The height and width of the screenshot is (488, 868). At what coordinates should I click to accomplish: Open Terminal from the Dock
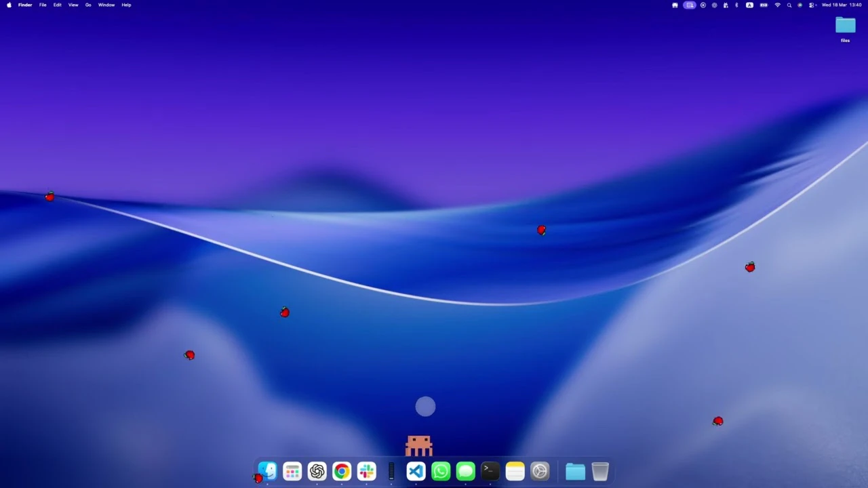pos(490,471)
